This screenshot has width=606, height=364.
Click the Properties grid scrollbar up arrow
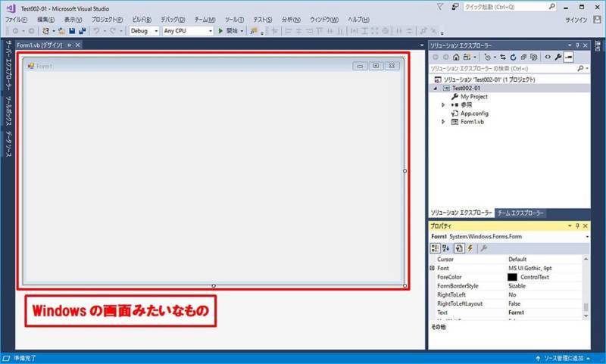tap(586, 259)
